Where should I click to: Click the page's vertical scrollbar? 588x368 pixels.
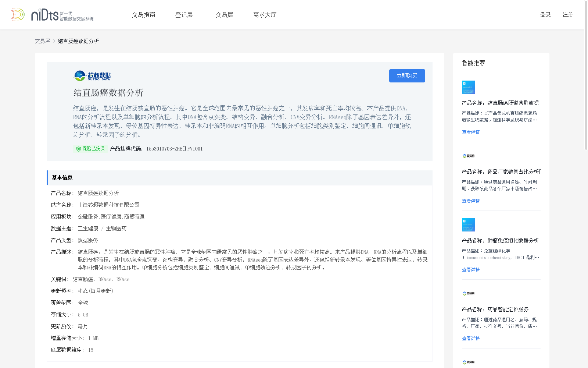586,75
